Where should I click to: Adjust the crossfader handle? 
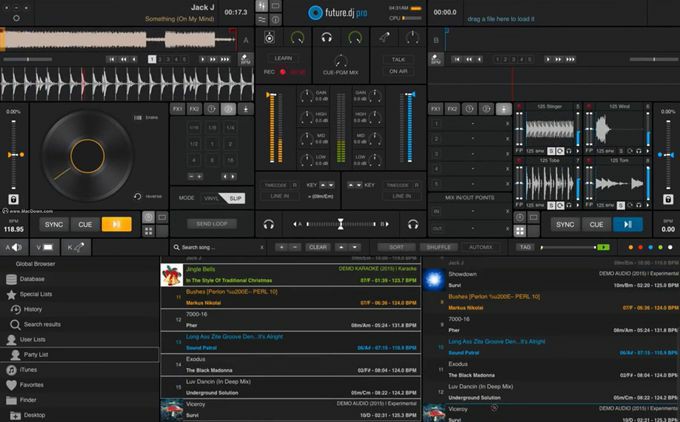(x=341, y=224)
